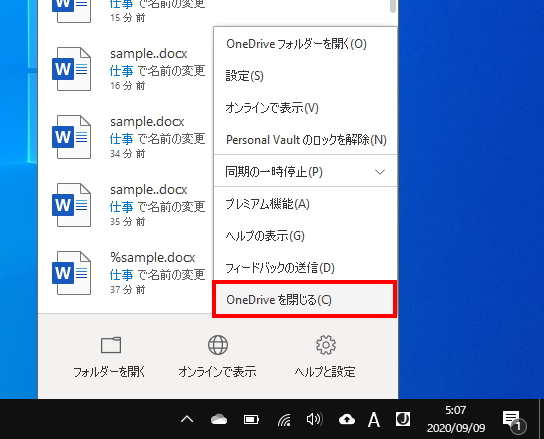Click the gray OneDrive cloud tray icon
544x439 pixels.
tap(219, 420)
